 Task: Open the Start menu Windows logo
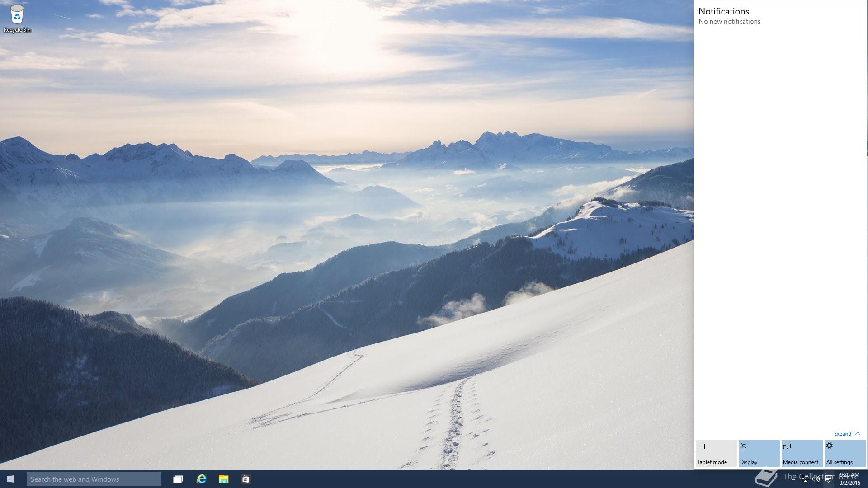point(11,479)
